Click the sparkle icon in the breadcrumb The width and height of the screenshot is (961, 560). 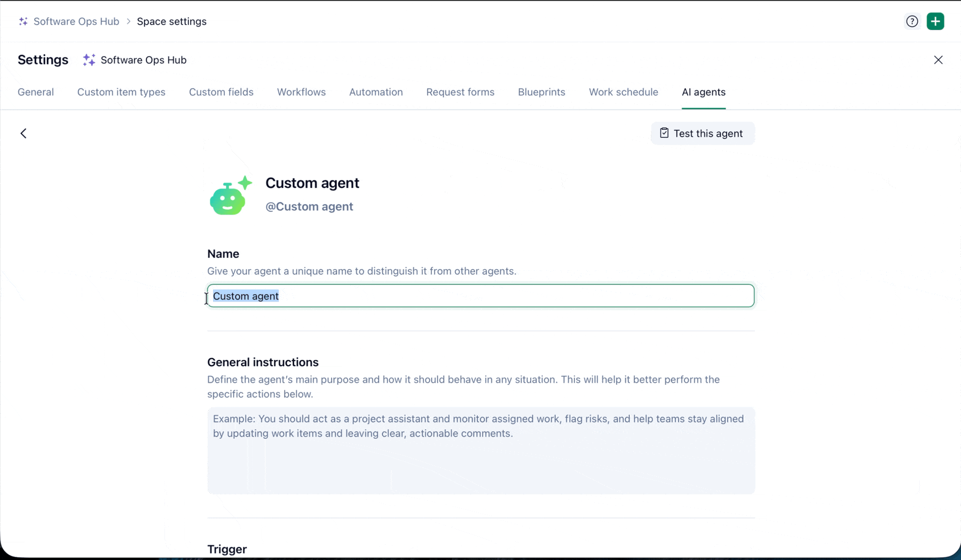pyautogui.click(x=22, y=21)
